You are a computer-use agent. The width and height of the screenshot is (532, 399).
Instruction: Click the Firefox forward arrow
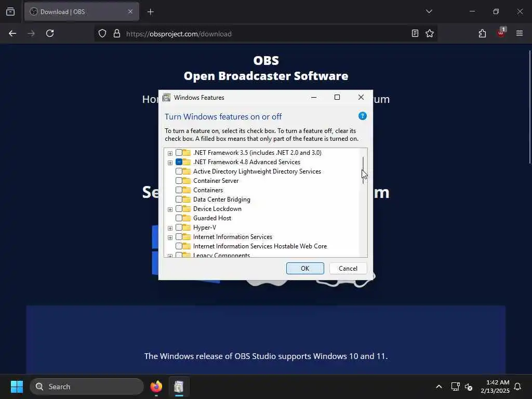[x=31, y=33]
